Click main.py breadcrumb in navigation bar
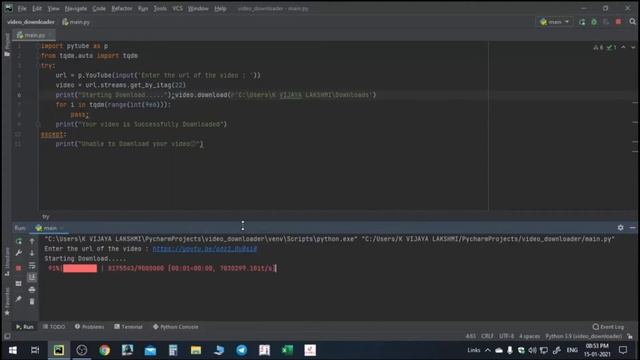Screen dimensions: 640x360 point(76,22)
